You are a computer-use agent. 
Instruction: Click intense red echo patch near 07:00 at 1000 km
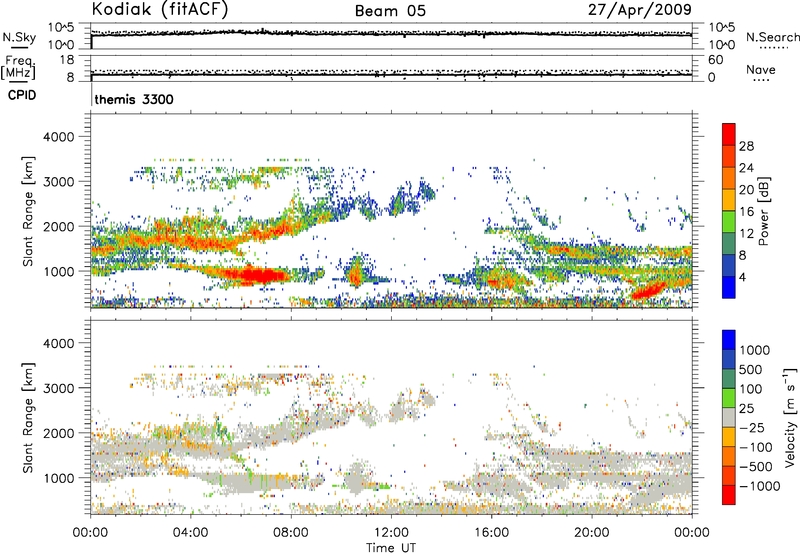(x=261, y=276)
